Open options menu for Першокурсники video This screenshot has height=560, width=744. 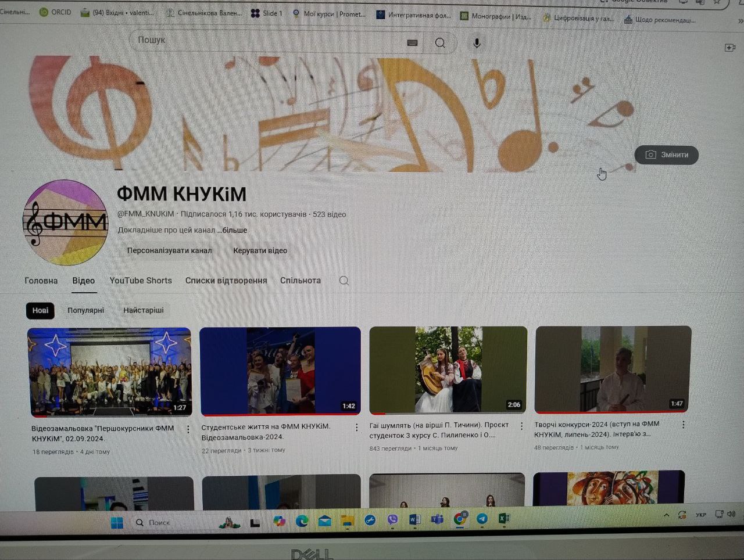point(188,429)
